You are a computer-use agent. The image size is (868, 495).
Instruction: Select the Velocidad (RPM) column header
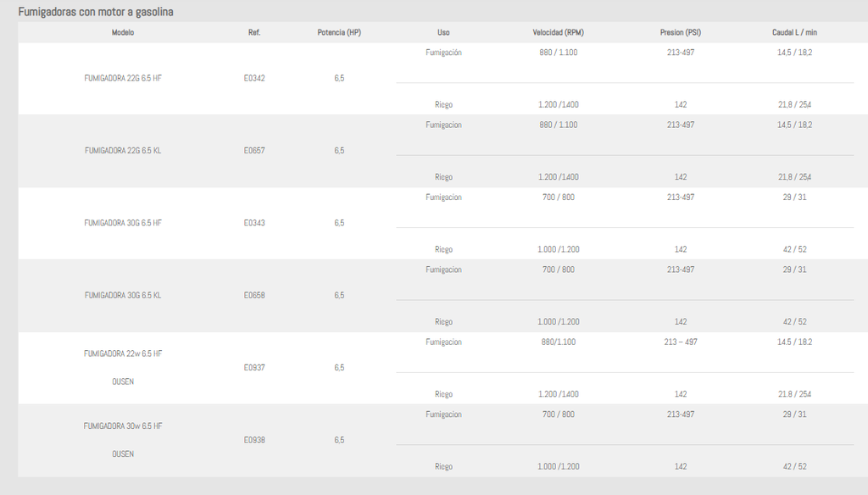pos(558,33)
